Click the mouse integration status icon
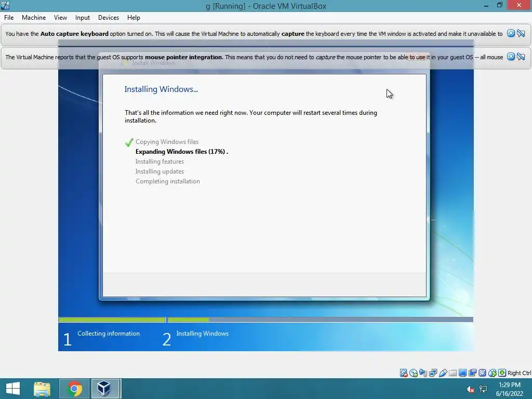 click(x=493, y=373)
